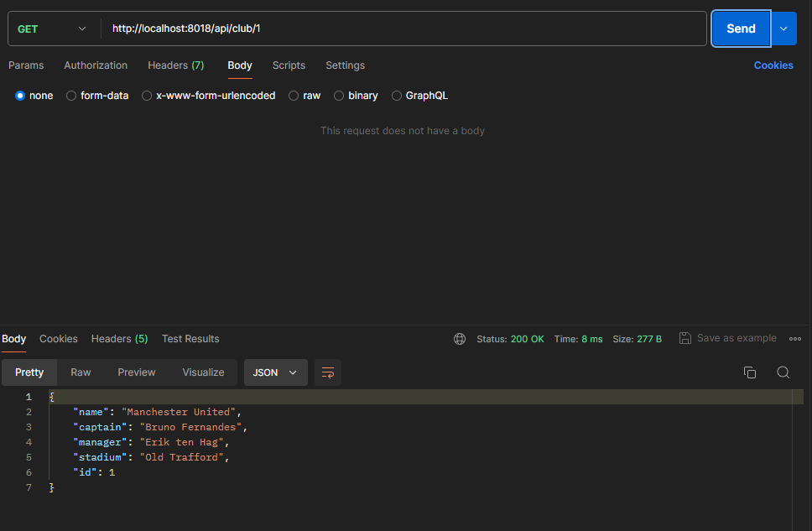812x531 pixels.
Task: Click the Status 200 OK indicator
Action: point(510,340)
